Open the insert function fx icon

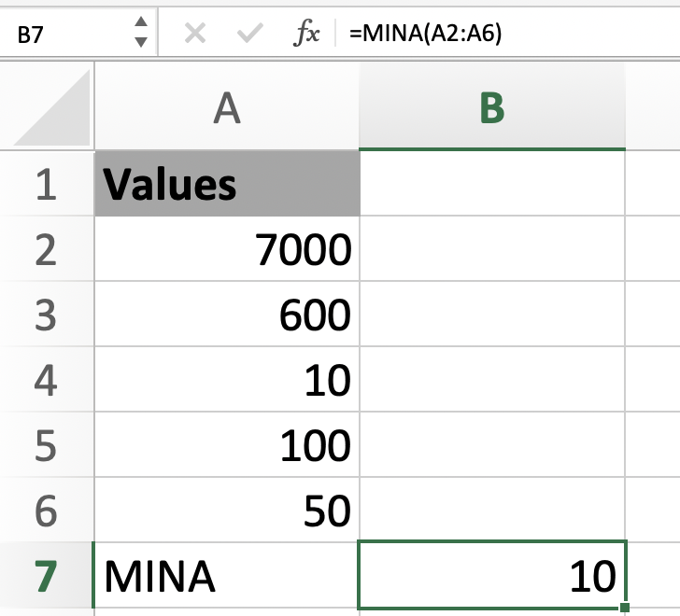[x=307, y=34]
